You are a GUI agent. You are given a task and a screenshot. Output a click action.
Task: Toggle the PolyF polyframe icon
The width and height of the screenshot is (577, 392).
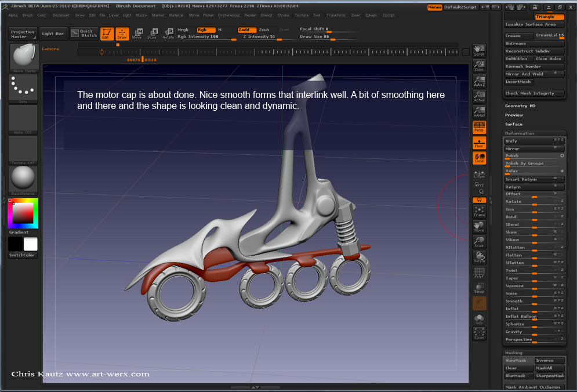(479, 273)
